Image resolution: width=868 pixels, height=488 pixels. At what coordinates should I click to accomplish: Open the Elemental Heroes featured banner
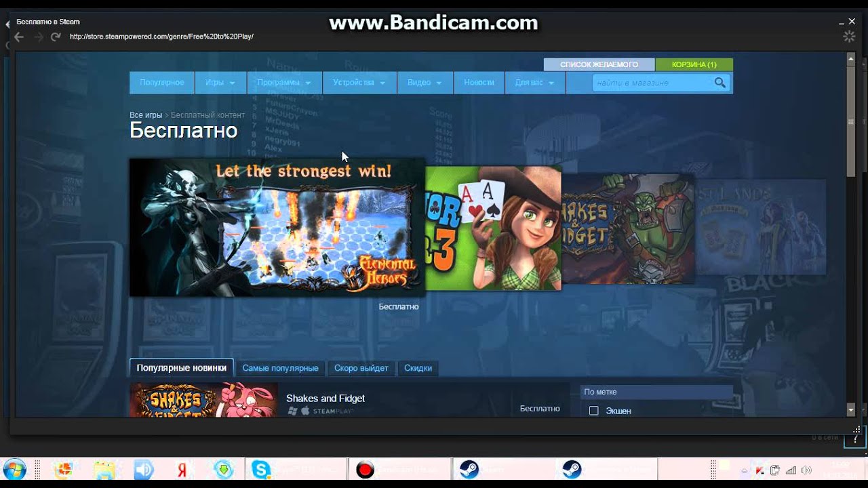click(x=277, y=228)
